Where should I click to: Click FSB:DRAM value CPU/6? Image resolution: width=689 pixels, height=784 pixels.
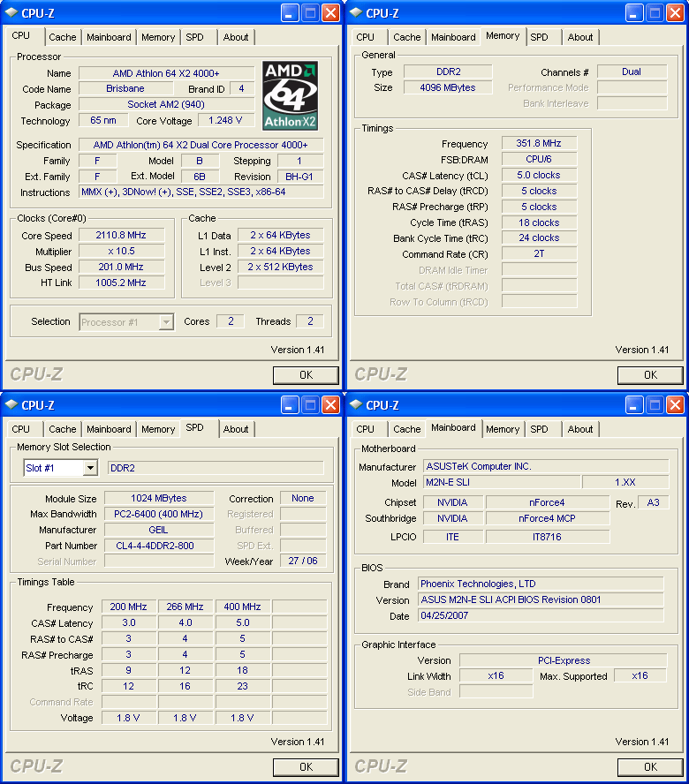pos(539,159)
